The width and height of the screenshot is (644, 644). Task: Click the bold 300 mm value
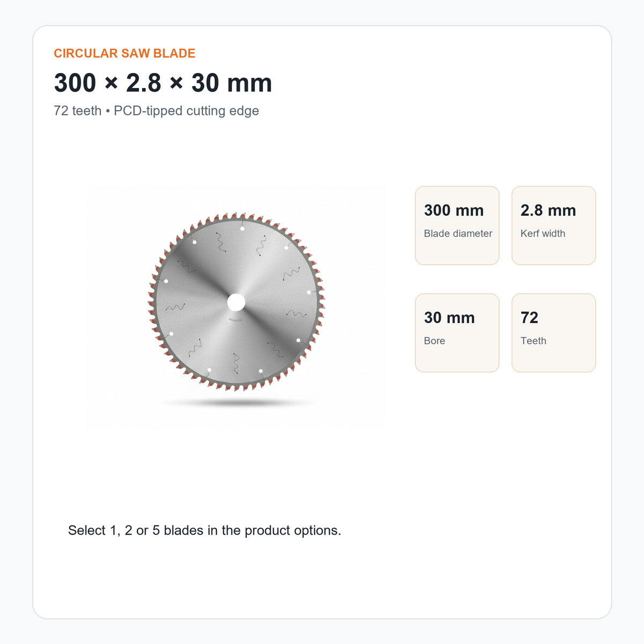coord(454,210)
